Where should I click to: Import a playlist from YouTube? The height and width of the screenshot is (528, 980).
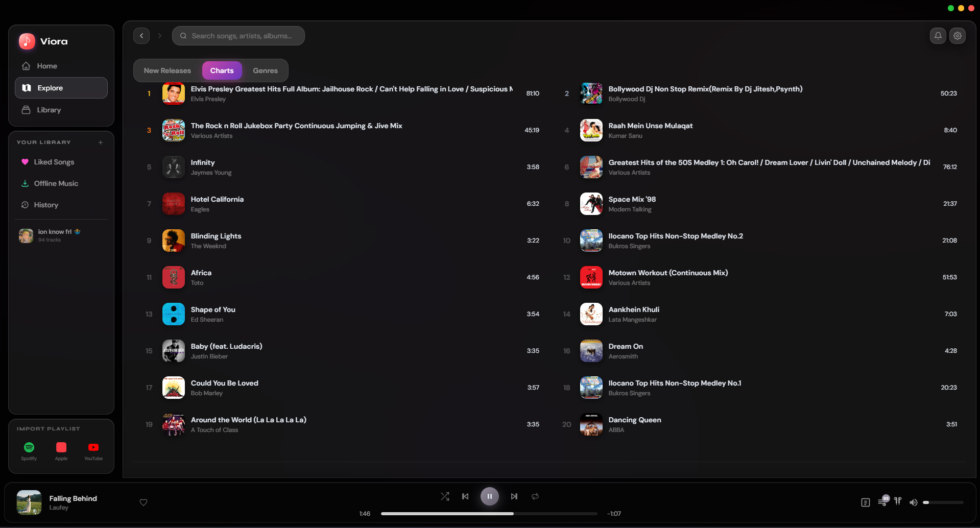93,448
